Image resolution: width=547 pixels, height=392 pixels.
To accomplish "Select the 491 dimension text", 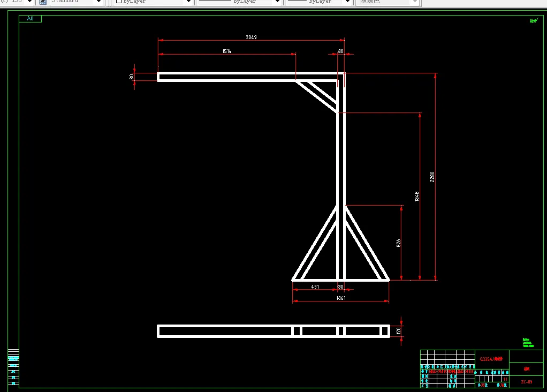I will [315, 287].
